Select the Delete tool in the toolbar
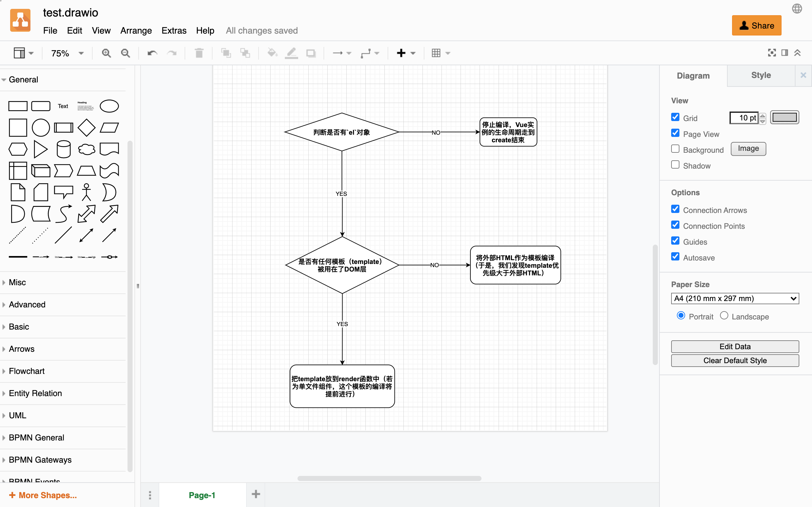812x507 pixels. pos(199,53)
